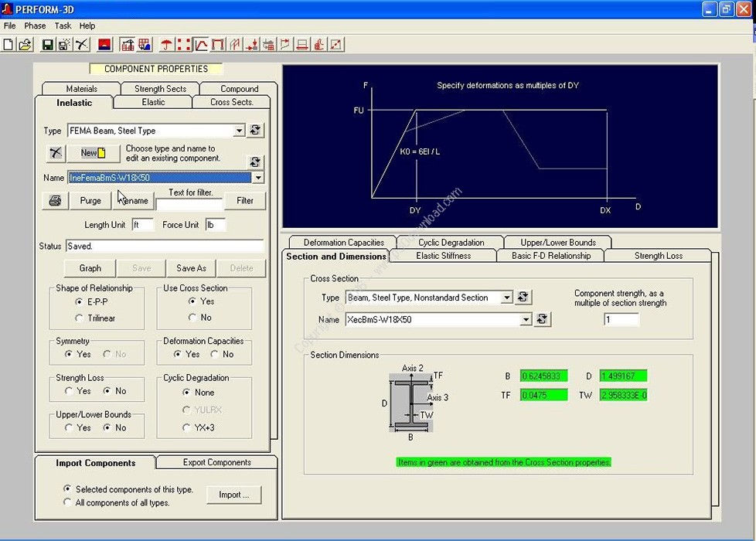This screenshot has height=541, width=756.
Task: Open the Deformation Capacities tab
Action: point(344,242)
